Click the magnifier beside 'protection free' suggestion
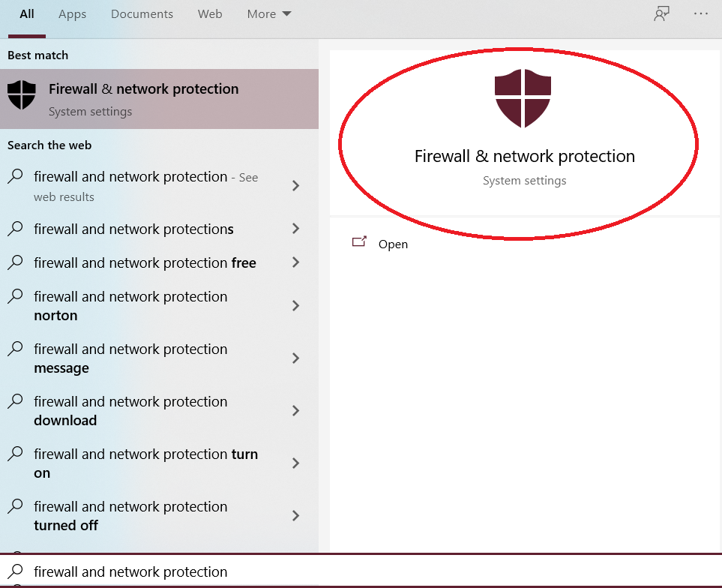This screenshot has width=722, height=588. coord(15,262)
